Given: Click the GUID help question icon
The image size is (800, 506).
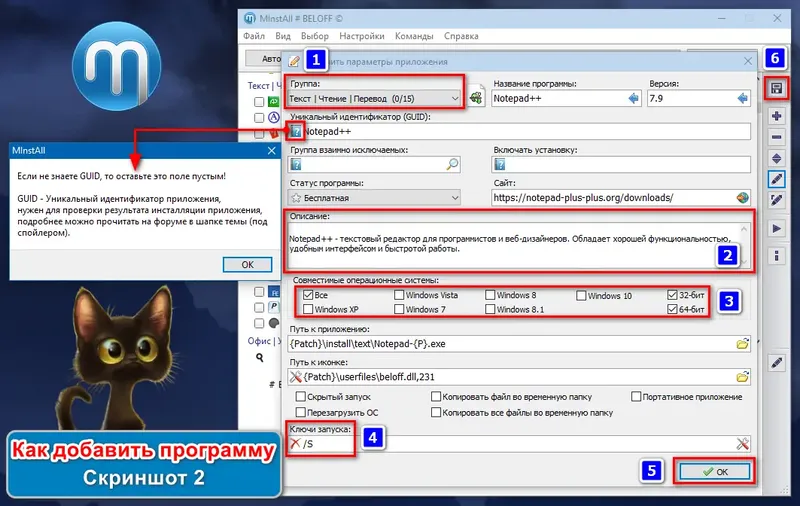Looking at the screenshot, I should pos(296,132).
